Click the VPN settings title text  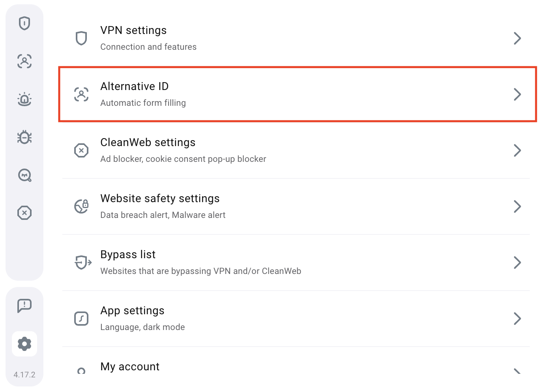pyautogui.click(x=133, y=30)
